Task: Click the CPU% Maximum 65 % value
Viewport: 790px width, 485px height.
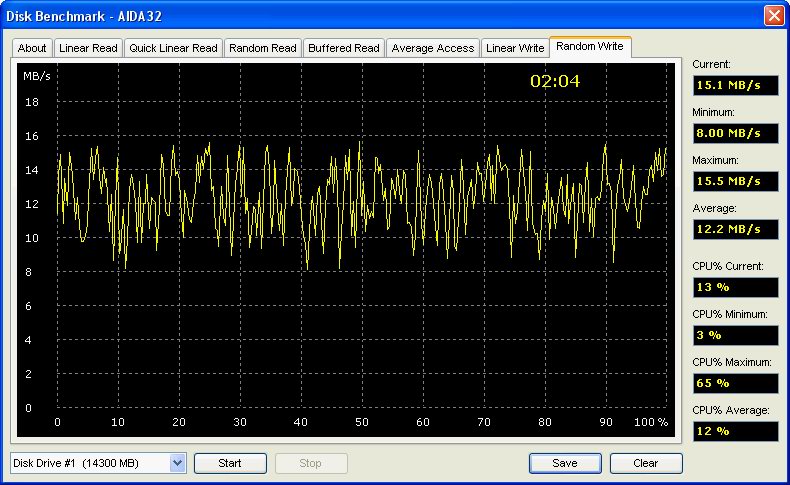Action: pyautogui.click(x=736, y=383)
